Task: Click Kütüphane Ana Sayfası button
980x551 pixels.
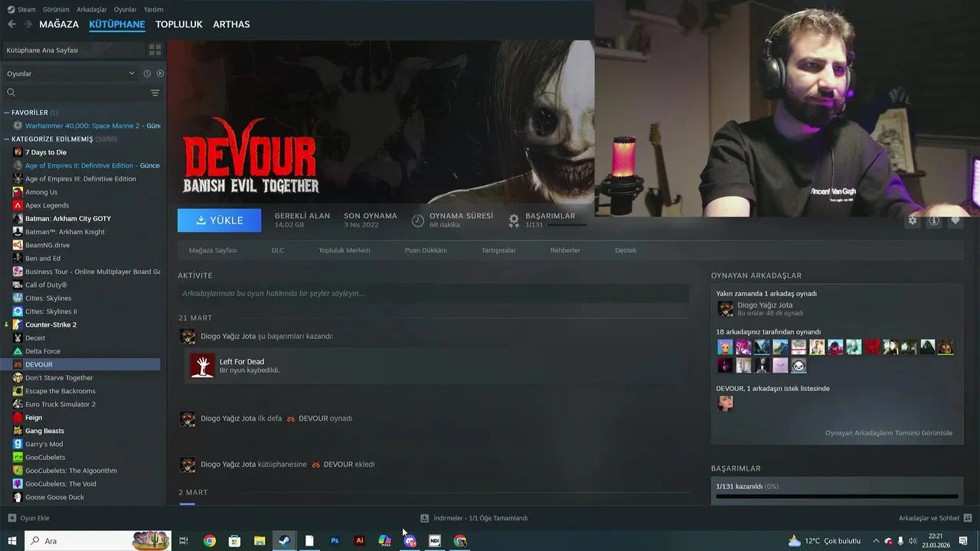Action: (x=73, y=50)
